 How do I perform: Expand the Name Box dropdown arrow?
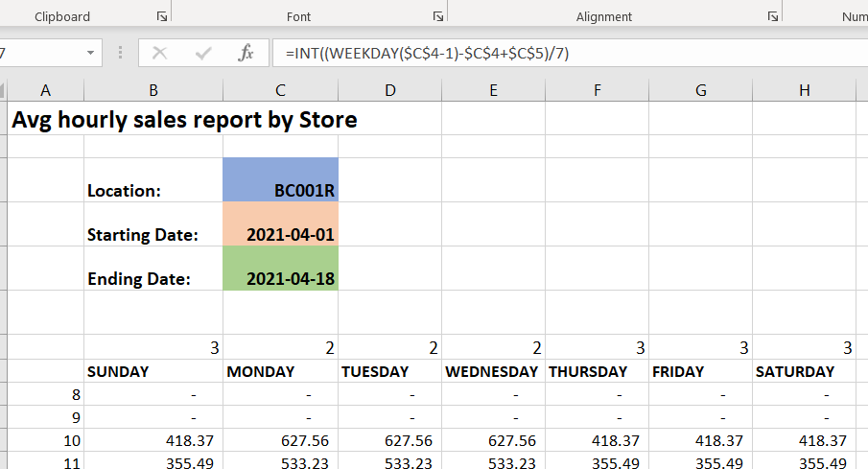point(91,54)
